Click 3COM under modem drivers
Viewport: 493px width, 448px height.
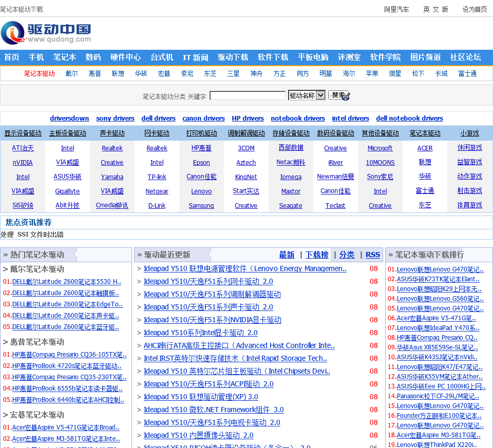click(x=246, y=148)
